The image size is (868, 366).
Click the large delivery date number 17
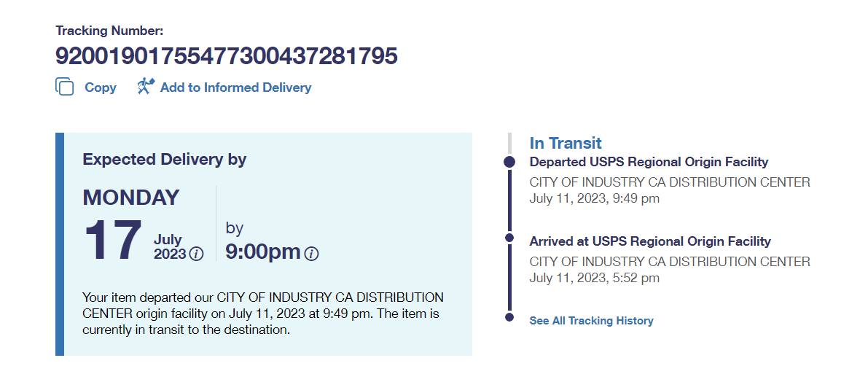coord(113,240)
